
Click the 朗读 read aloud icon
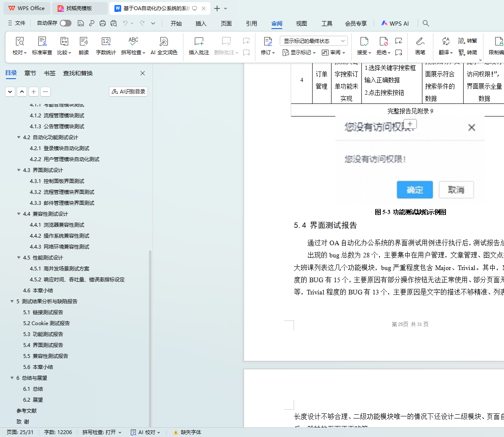84,42
